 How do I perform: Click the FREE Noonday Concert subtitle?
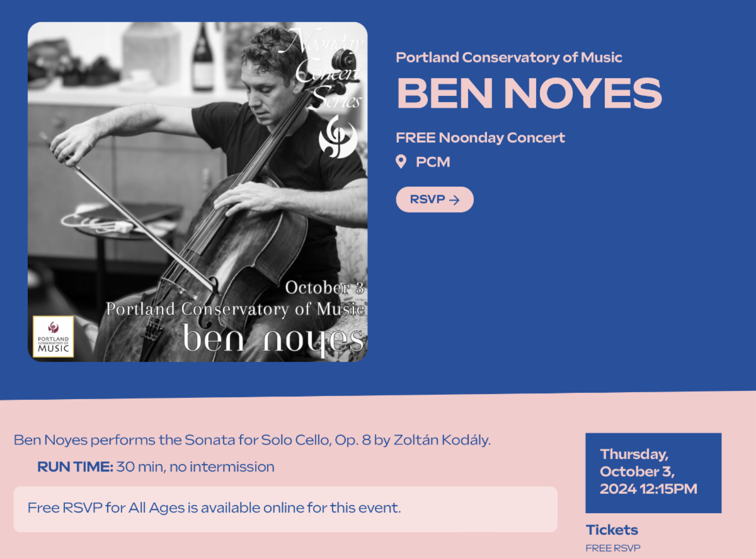pos(480,137)
